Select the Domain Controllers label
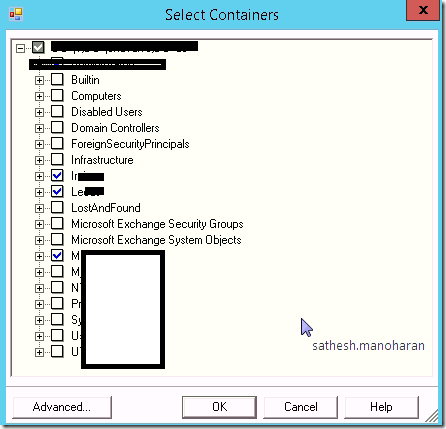Image resolution: width=446 pixels, height=429 pixels. tap(115, 128)
